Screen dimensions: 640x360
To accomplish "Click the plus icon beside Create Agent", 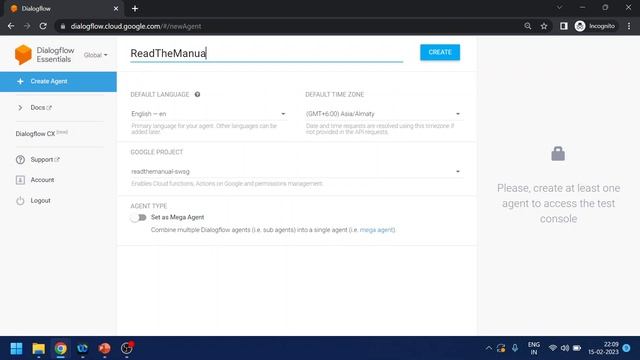I will (20, 81).
